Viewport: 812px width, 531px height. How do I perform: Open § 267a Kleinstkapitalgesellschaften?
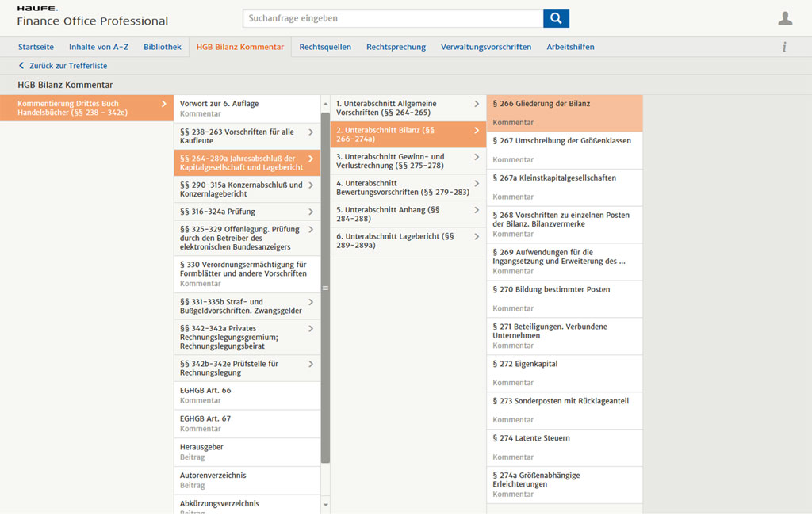[565, 187]
